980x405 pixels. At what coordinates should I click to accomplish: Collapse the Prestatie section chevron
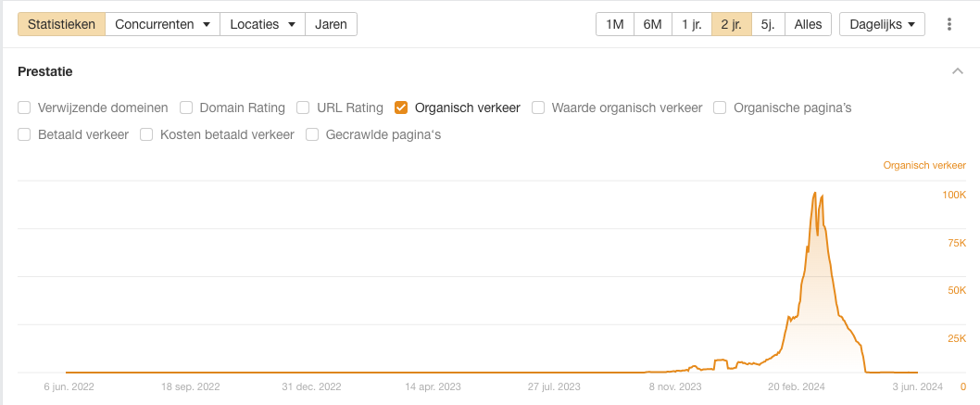[x=957, y=71]
